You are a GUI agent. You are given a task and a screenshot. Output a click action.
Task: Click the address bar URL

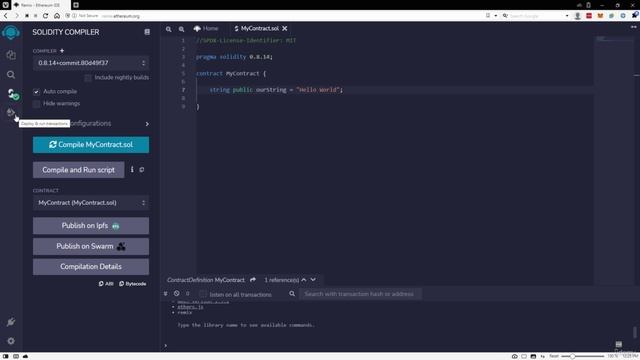(121, 16)
